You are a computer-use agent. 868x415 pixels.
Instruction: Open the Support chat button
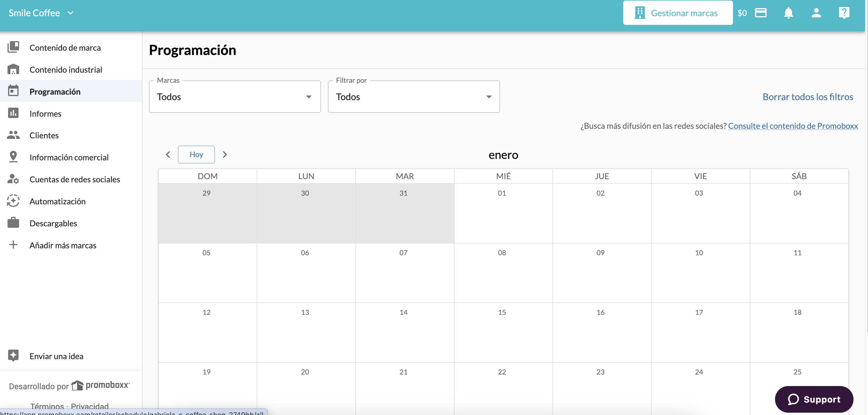(x=814, y=399)
